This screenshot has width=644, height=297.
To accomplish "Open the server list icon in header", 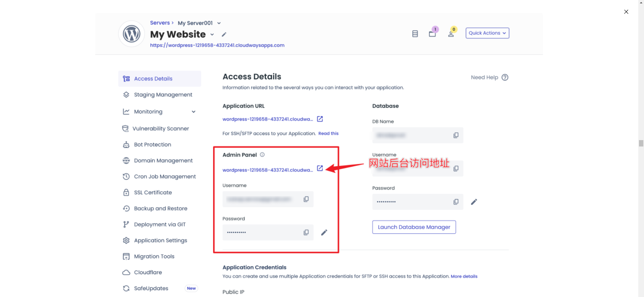I will pos(415,34).
